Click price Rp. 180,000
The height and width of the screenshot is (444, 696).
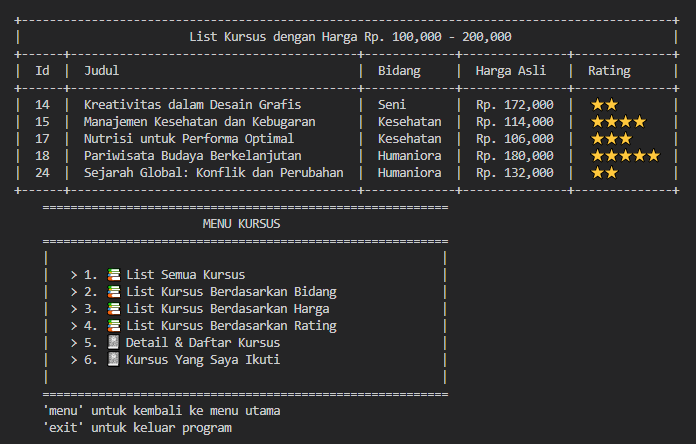tap(514, 155)
